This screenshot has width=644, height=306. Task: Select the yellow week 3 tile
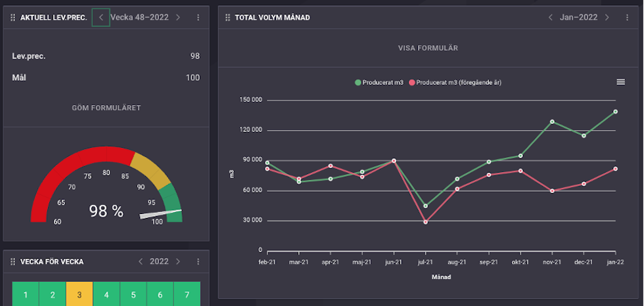(80, 294)
